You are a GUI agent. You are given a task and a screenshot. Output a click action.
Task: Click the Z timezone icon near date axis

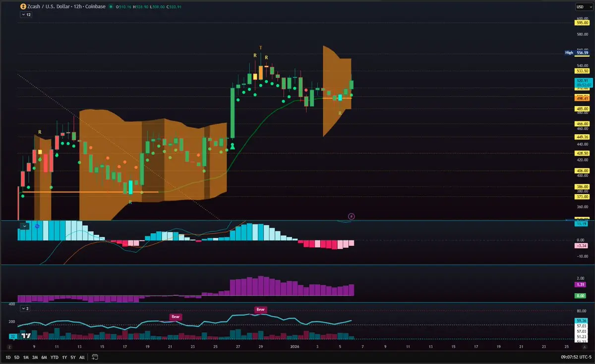point(9,348)
